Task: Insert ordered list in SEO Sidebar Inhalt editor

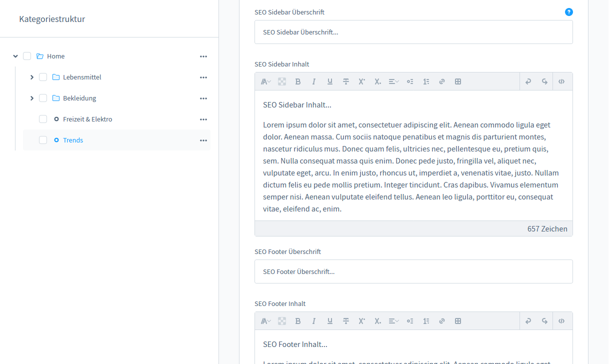Action: 426,81
